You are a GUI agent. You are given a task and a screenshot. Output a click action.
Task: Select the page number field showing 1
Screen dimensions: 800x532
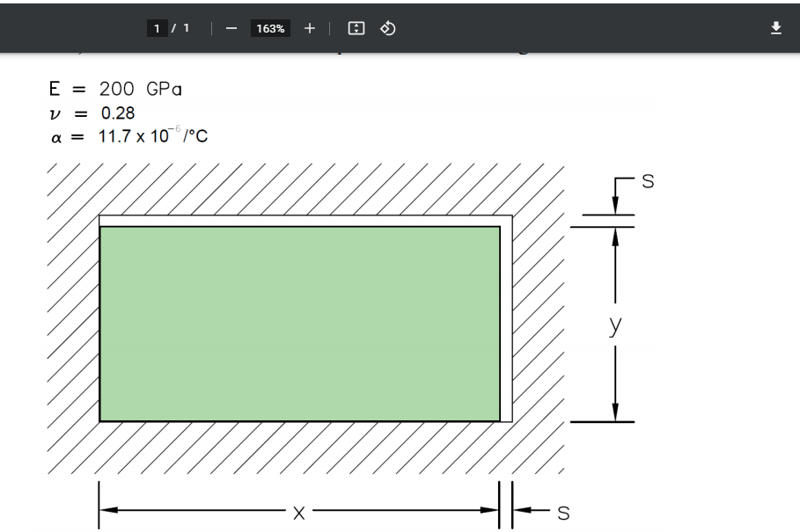[x=157, y=28]
